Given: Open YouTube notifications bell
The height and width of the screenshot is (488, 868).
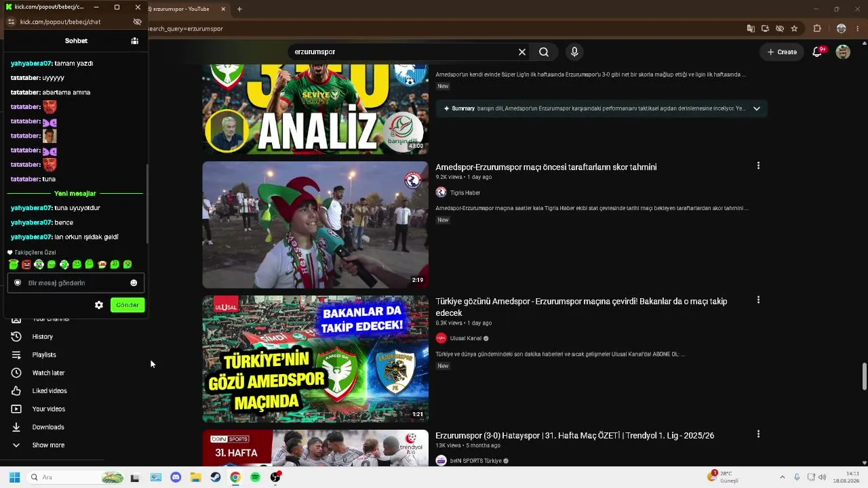Looking at the screenshot, I should 818,52.
